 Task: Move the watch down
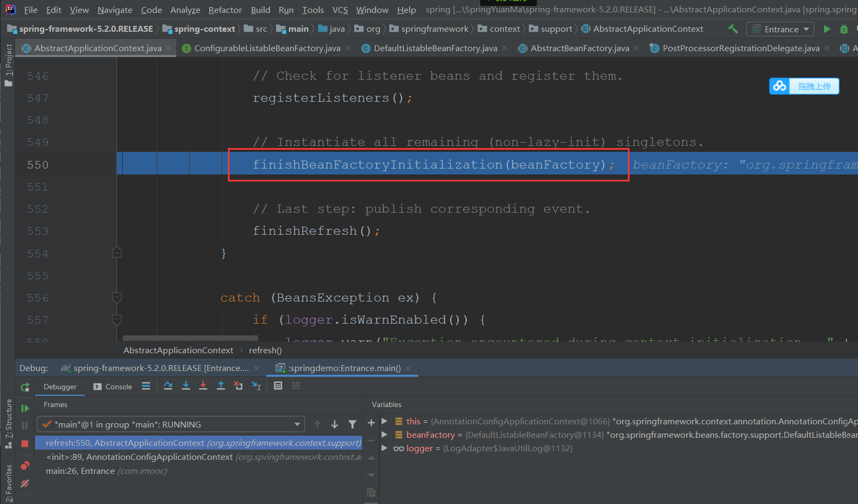[371, 475]
